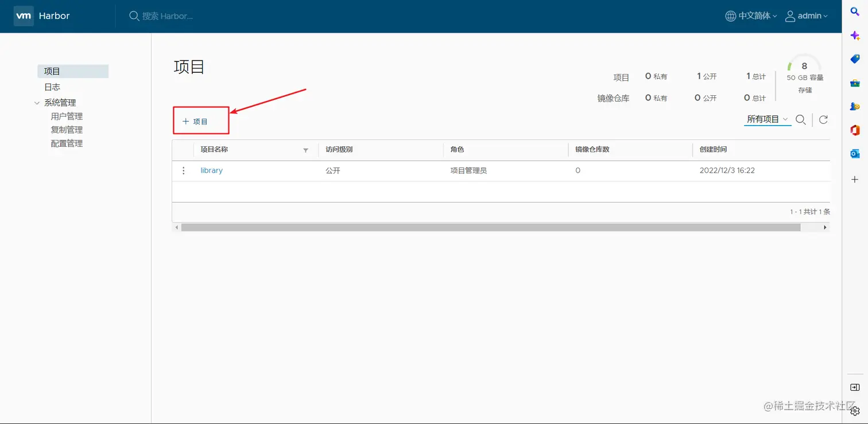Click the 项目 page heading
868x424 pixels.
click(189, 67)
